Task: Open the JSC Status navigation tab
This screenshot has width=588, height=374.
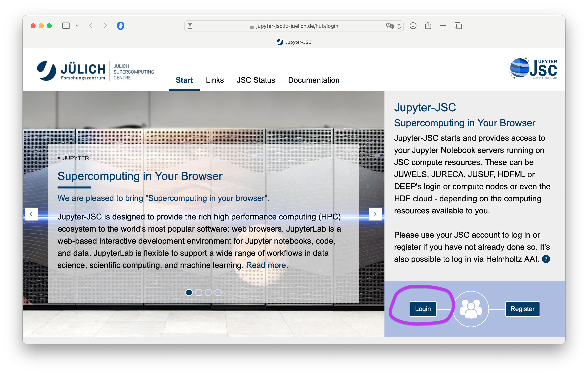Action: coord(256,80)
